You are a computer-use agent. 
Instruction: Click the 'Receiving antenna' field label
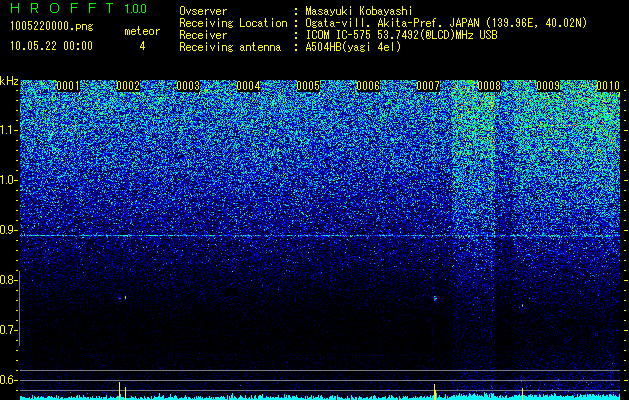[230, 47]
